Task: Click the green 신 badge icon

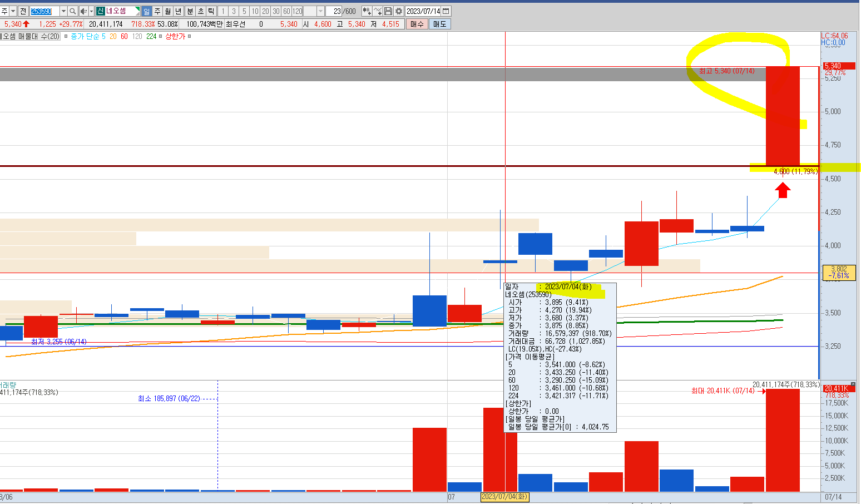Action: click(x=100, y=11)
